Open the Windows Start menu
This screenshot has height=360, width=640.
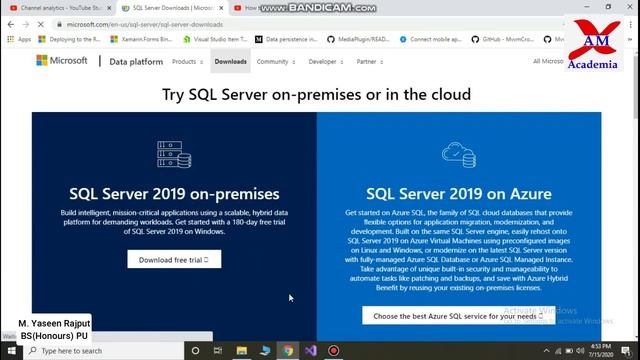pos(11,351)
